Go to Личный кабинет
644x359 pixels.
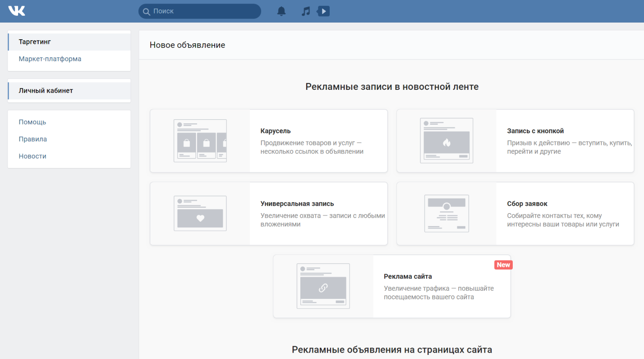click(69, 91)
